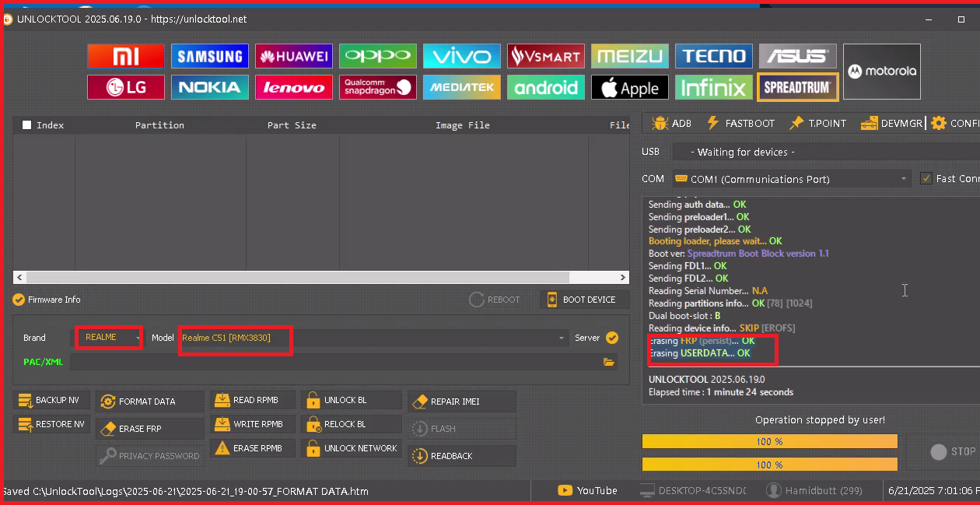Open the ADB tab
Viewport: 980px width, 505px height.
[x=672, y=123]
